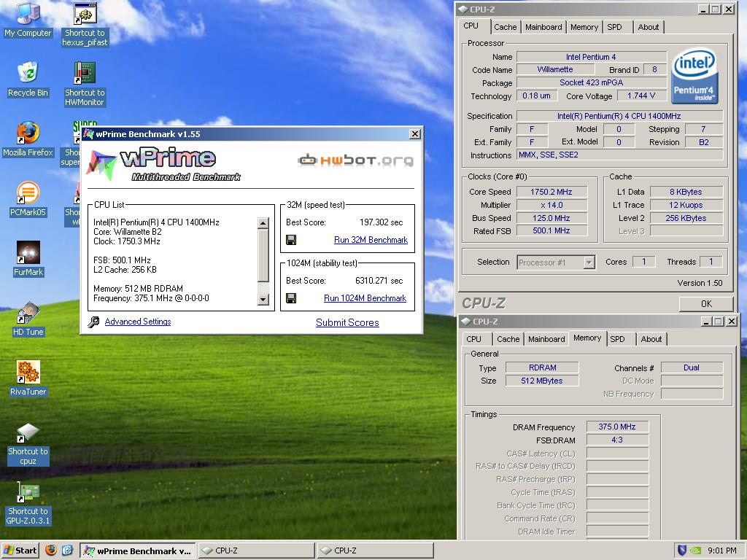
Task: Select the second CPU-Z taskbar button
Action: (376, 551)
